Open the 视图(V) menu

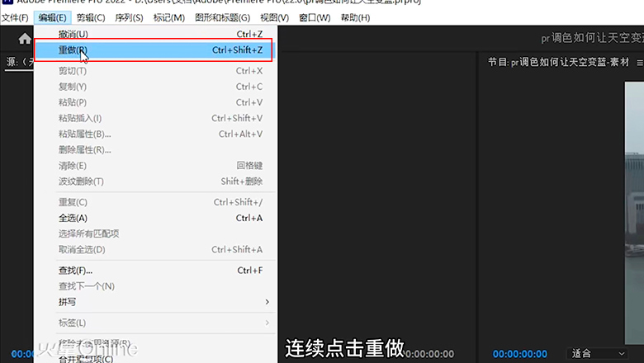pos(274,17)
